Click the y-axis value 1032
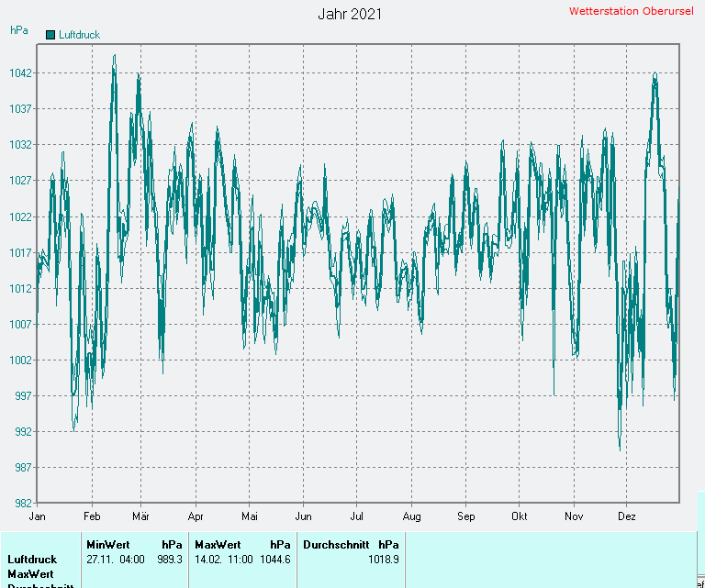Viewport: 705px width, 588px height. tap(21, 145)
